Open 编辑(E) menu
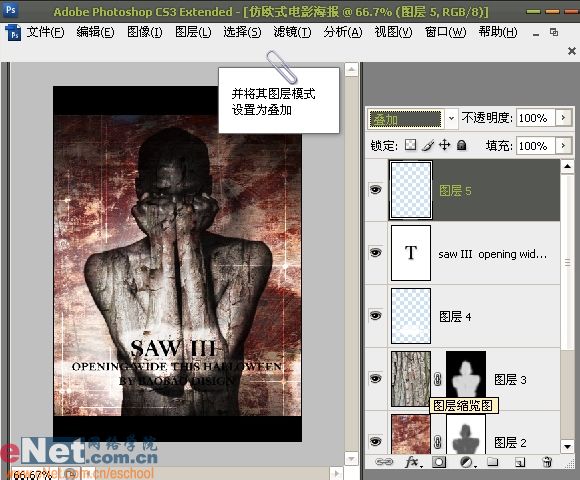 click(x=95, y=32)
